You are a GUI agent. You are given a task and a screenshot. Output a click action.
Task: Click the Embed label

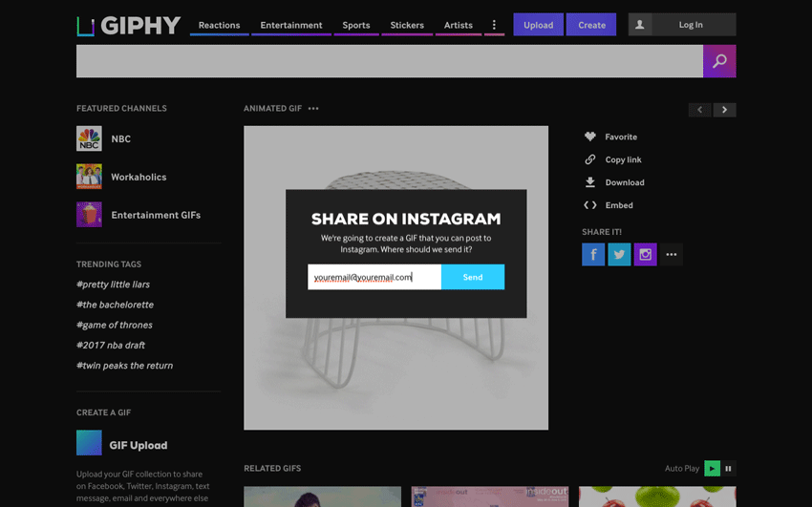(619, 205)
